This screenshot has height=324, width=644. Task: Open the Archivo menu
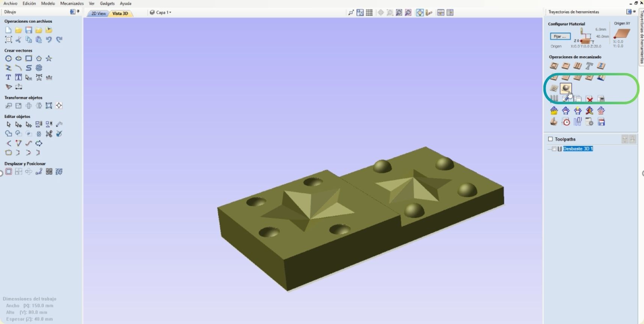coord(11,3)
